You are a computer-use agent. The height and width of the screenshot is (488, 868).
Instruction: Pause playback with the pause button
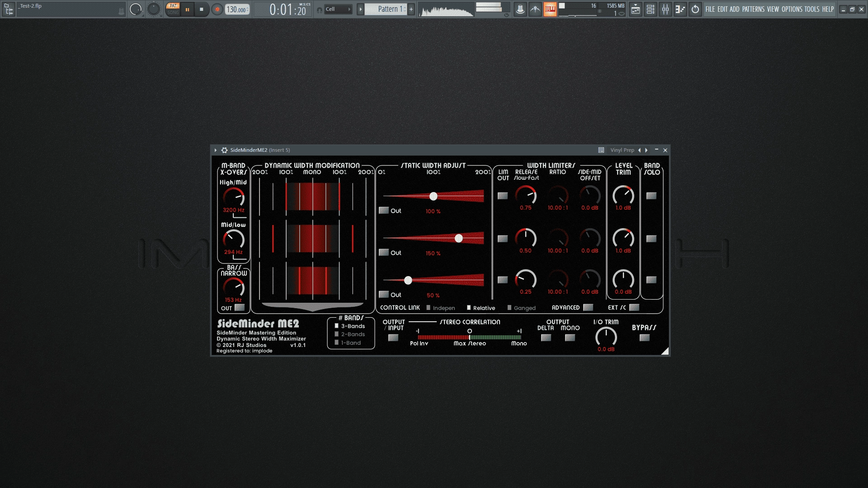point(188,9)
